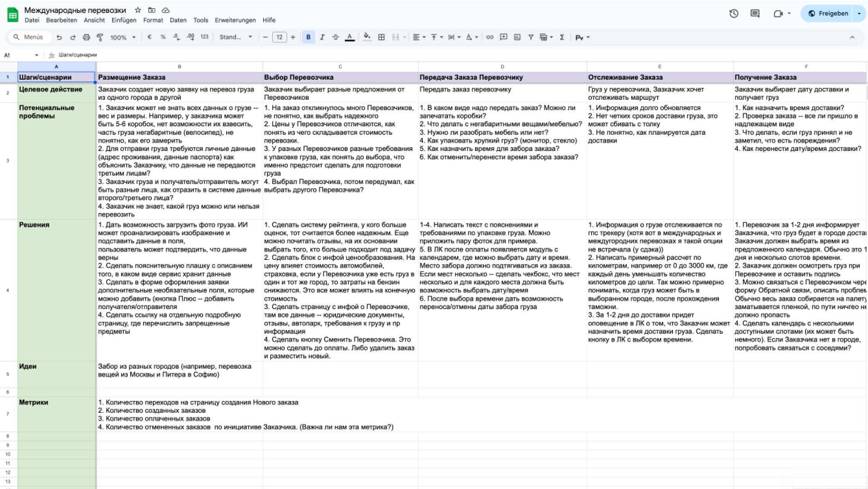
Task: Insert a link via toolbar icon
Action: click(x=490, y=37)
